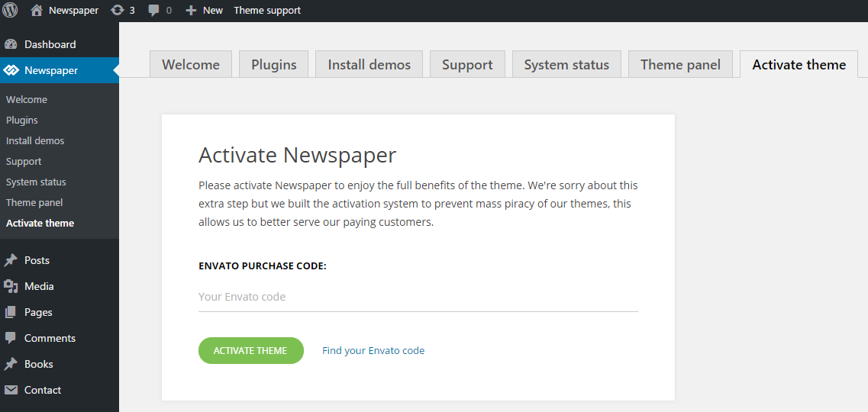This screenshot has width=868, height=412.
Task: Follow the Find your Envato code link
Action: pos(373,351)
